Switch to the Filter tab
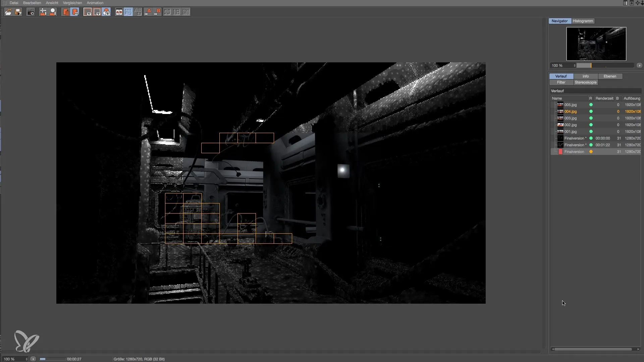 pyautogui.click(x=561, y=82)
